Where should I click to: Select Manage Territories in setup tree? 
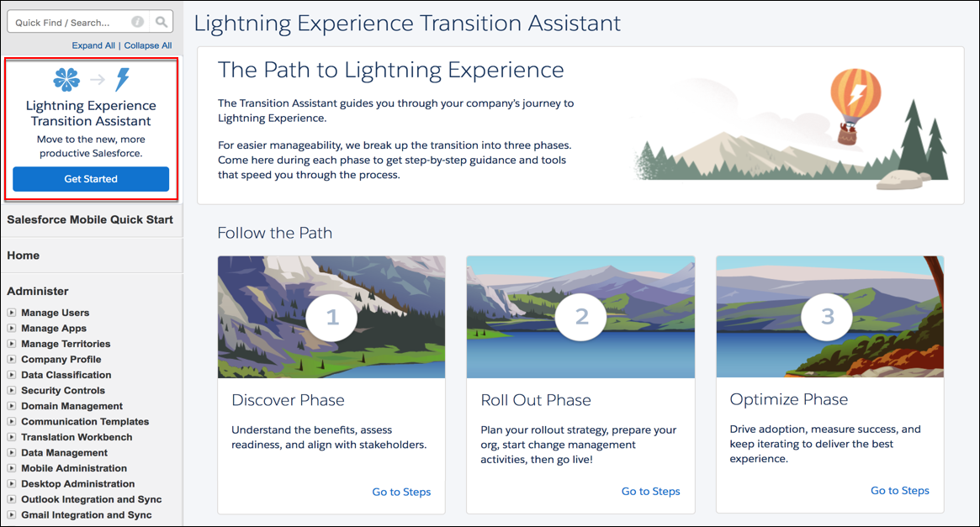click(66, 344)
